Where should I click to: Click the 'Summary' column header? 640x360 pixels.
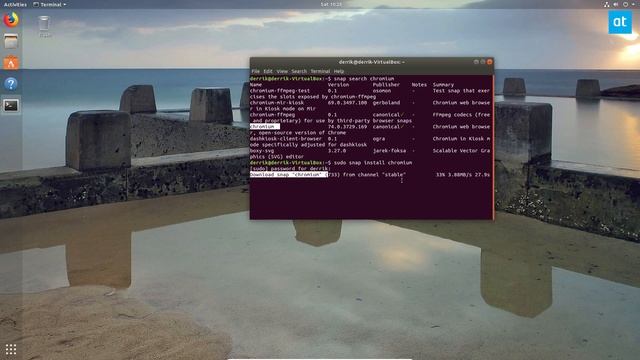pos(443,84)
